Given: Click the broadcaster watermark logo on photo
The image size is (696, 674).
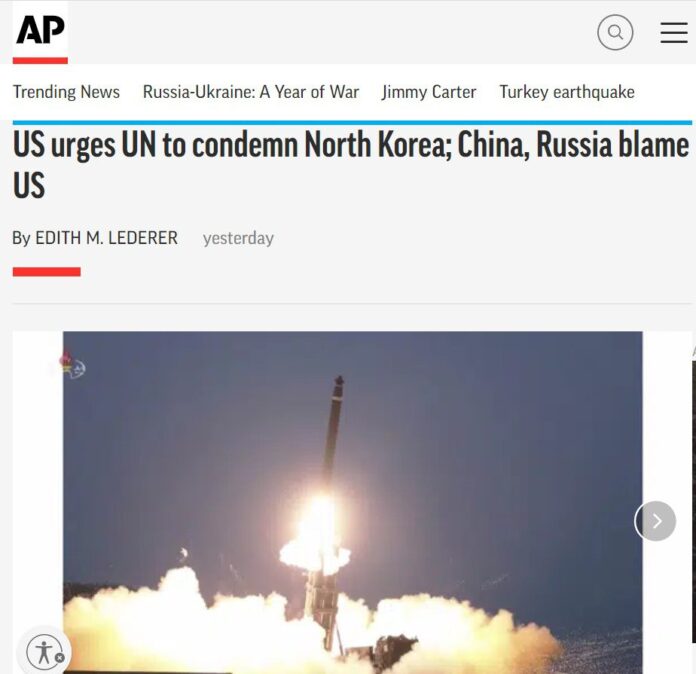Looking at the screenshot, I should [x=72, y=365].
